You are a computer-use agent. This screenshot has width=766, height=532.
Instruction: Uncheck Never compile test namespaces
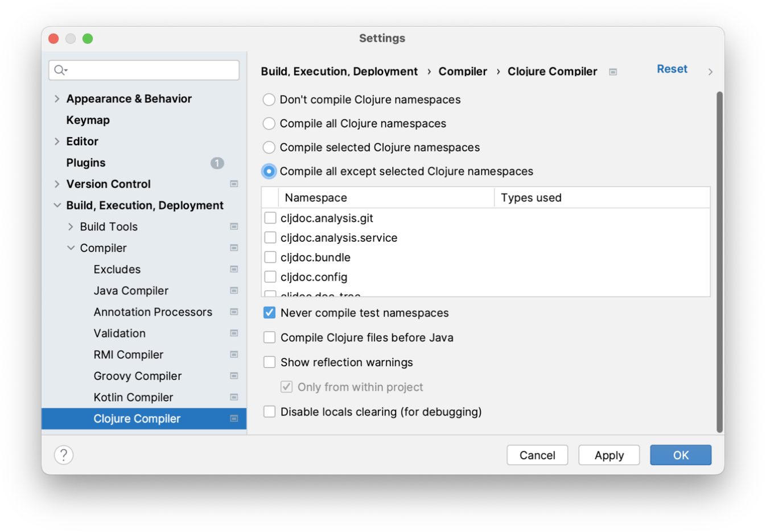270,313
